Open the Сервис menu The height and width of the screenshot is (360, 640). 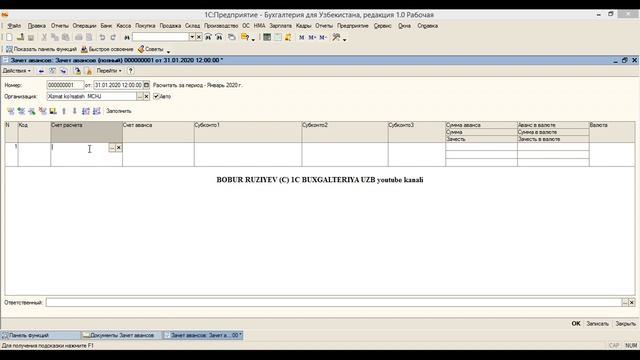382,26
